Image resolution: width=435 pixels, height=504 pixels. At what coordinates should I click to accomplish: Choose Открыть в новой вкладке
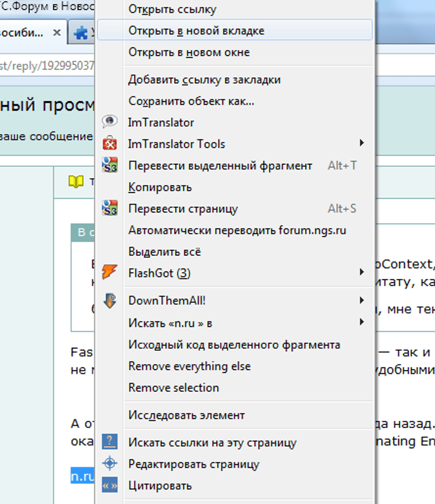196,30
